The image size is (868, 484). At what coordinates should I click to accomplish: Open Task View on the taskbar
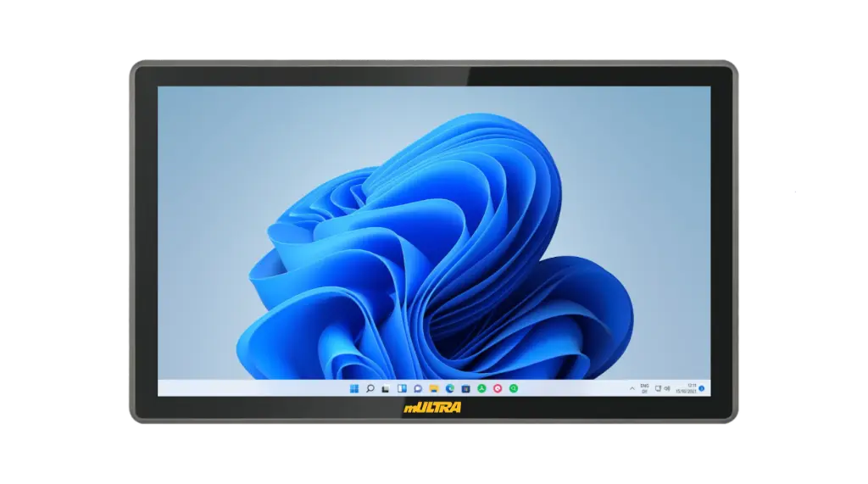(386, 389)
